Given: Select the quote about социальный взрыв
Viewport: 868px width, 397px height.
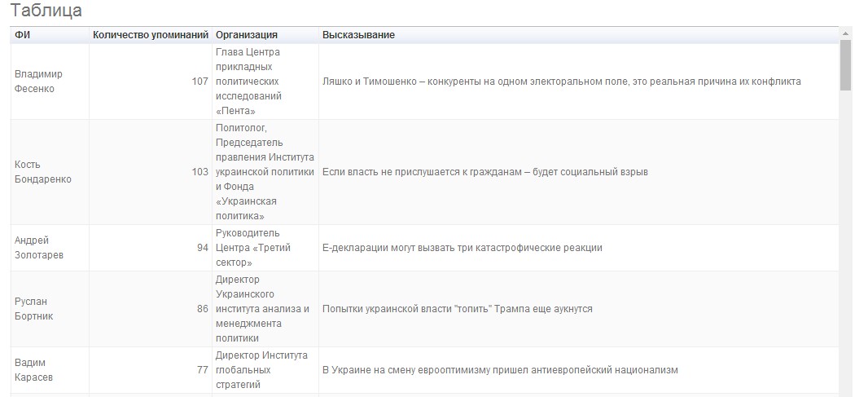Looking at the screenshot, I should [484, 172].
